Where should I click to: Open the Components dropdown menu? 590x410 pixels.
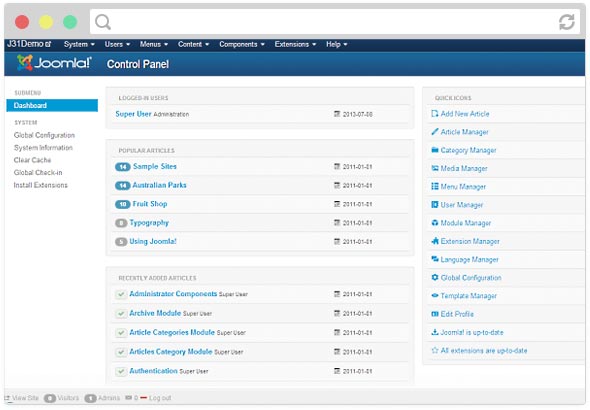click(242, 44)
